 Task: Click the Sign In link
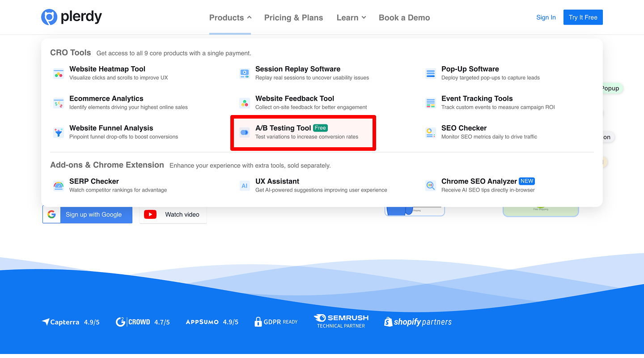pos(546,17)
